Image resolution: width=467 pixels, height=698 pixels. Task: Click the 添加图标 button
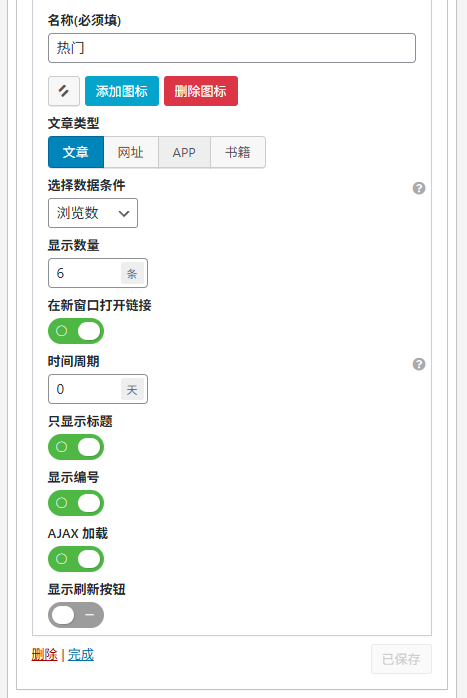tap(122, 91)
